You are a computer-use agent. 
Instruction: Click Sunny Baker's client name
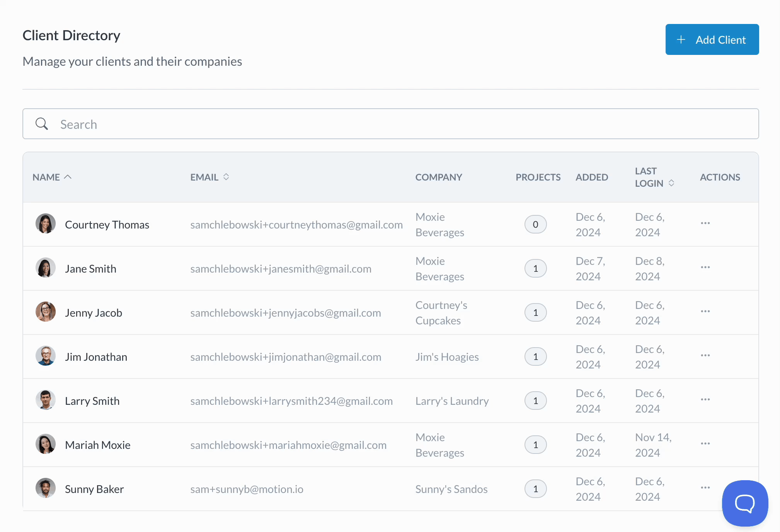[x=94, y=489]
